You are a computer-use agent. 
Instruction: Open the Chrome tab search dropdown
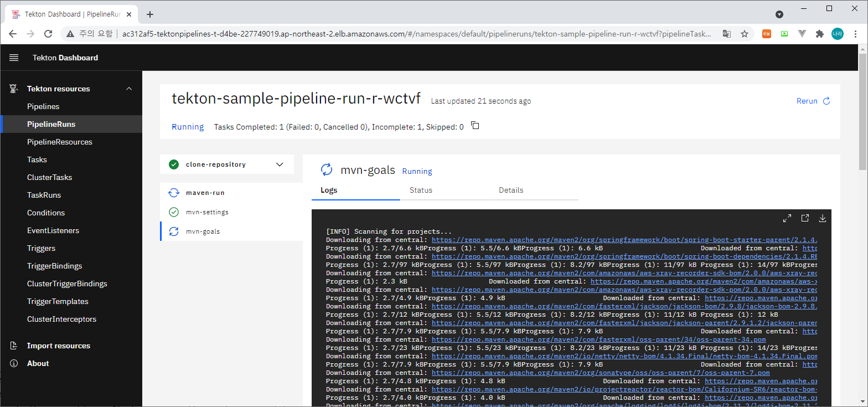tap(779, 14)
